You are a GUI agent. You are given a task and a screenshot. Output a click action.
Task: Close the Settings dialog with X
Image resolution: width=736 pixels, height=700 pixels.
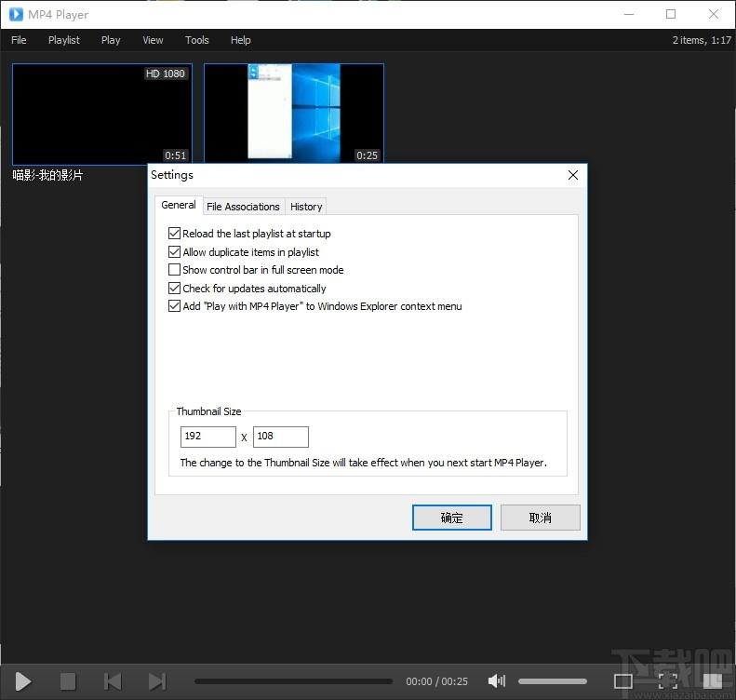pyautogui.click(x=572, y=175)
